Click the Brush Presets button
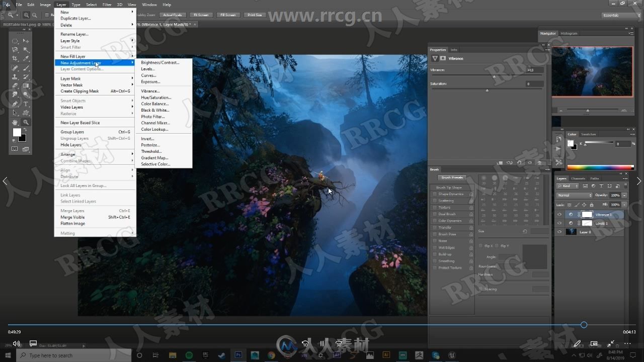This screenshot has width=644, height=362. (452, 177)
